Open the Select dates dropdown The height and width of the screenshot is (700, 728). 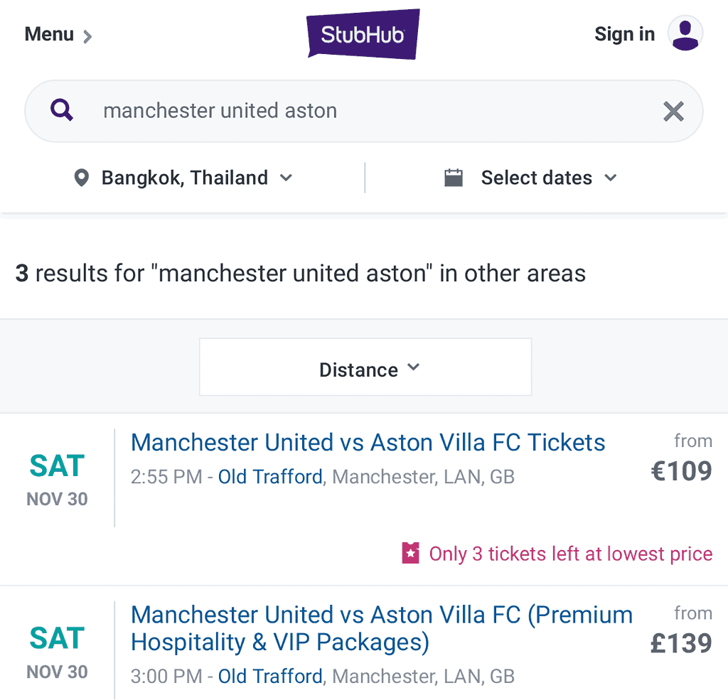pyautogui.click(x=530, y=178)
